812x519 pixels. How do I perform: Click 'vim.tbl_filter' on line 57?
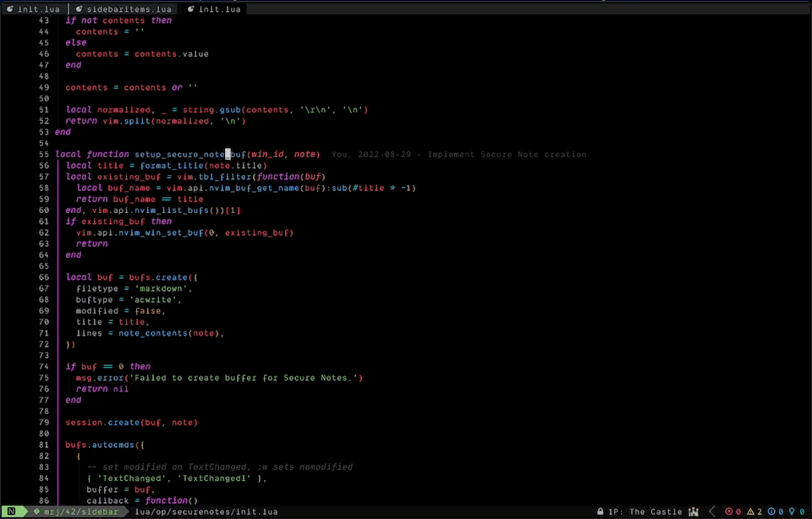[214, 177]
